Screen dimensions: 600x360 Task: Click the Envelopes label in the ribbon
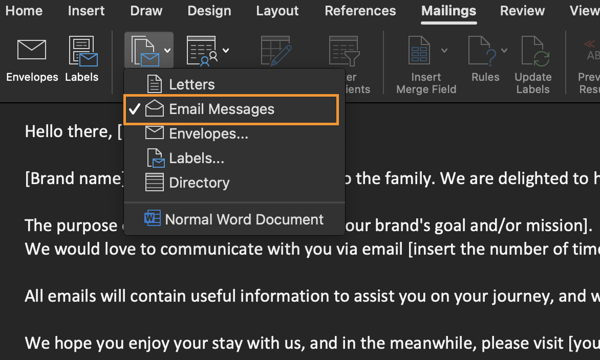coord(32,77)
